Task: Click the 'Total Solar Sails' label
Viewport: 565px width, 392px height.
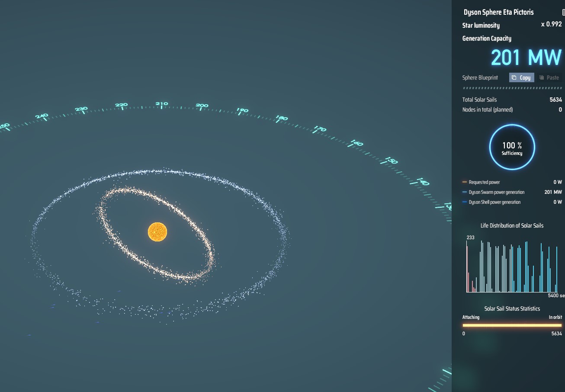Action: tap(479, 100)
